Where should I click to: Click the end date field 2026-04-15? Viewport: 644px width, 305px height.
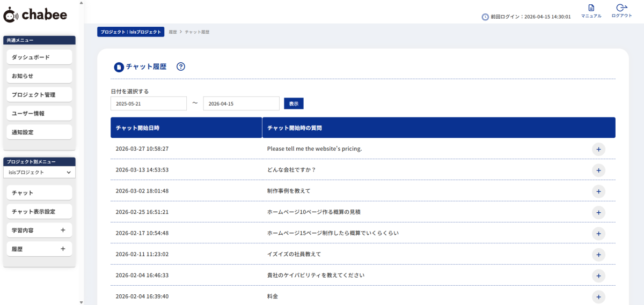(x=241, y=103)
